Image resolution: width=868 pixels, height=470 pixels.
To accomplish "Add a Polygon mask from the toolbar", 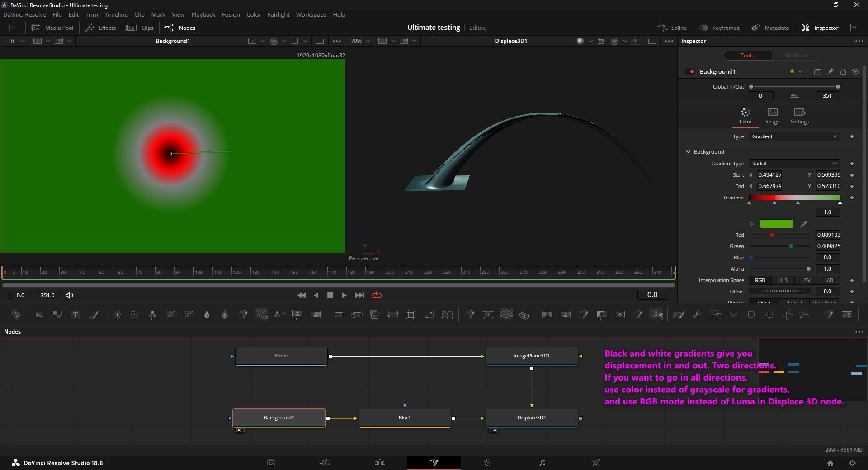I will [x=788, y=315].
